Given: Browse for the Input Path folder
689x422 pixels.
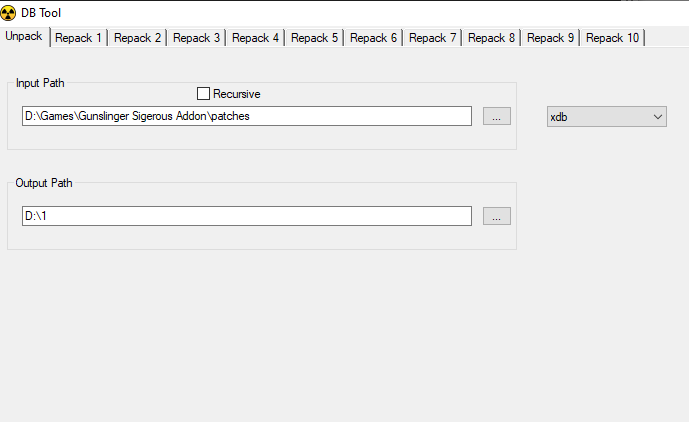Looking at the screenshot, I should click(497, 117).
